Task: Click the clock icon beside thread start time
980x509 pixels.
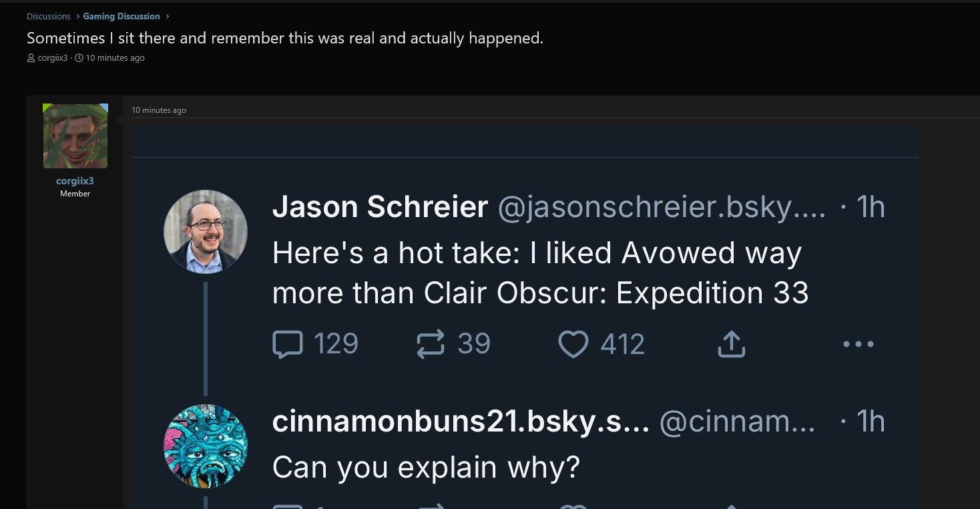Action: point(79,58)
